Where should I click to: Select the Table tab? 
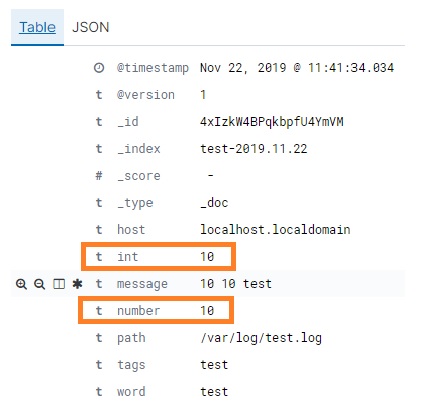(37, 27)
